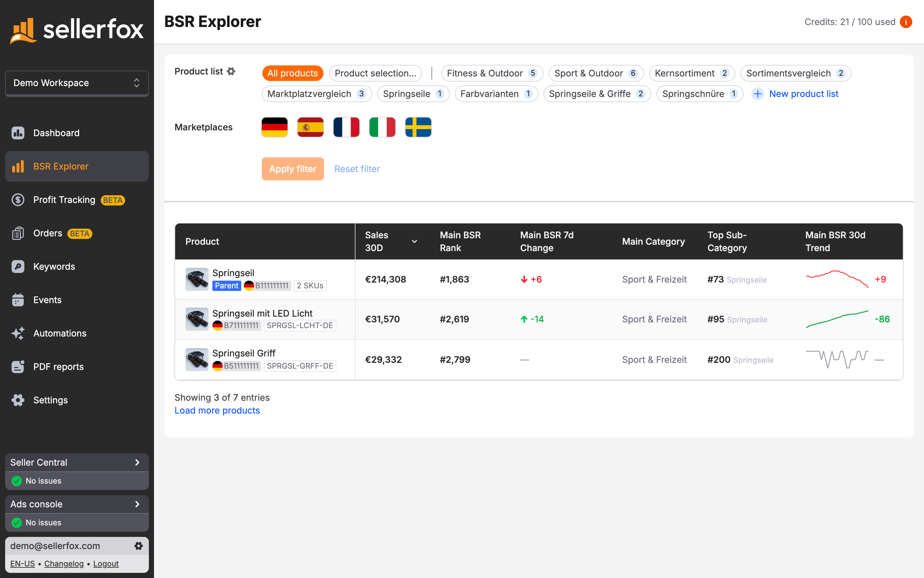Select Kernsortiment product list
The height and width of the screenshot is (578, 924).
(x=692, y=73)
